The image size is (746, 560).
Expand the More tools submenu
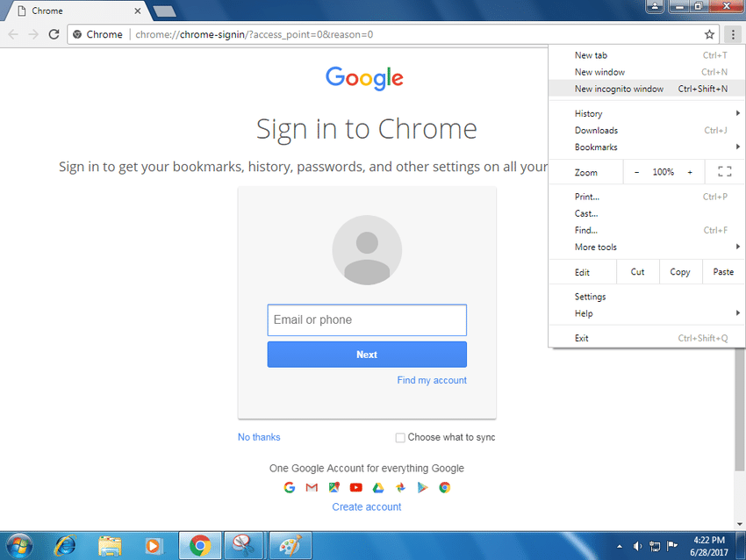647,247
